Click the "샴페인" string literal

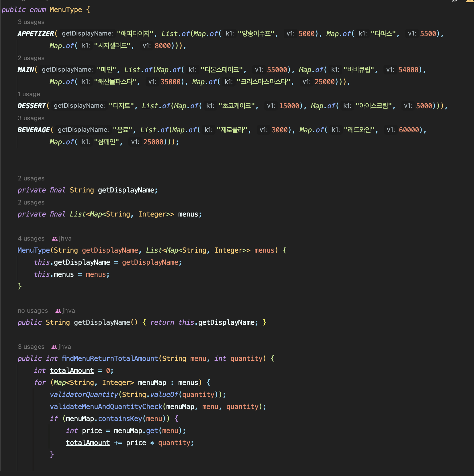[107, 142]
